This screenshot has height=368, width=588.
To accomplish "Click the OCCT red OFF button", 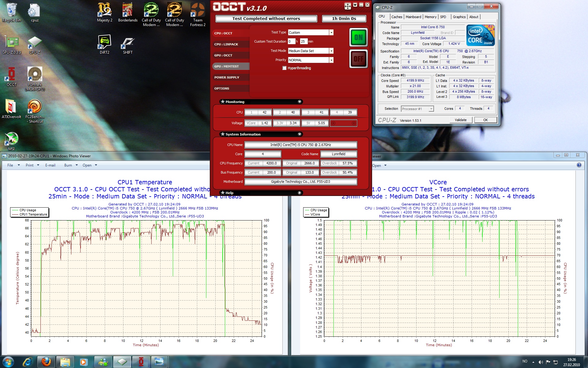I will [x=358, y=59].
